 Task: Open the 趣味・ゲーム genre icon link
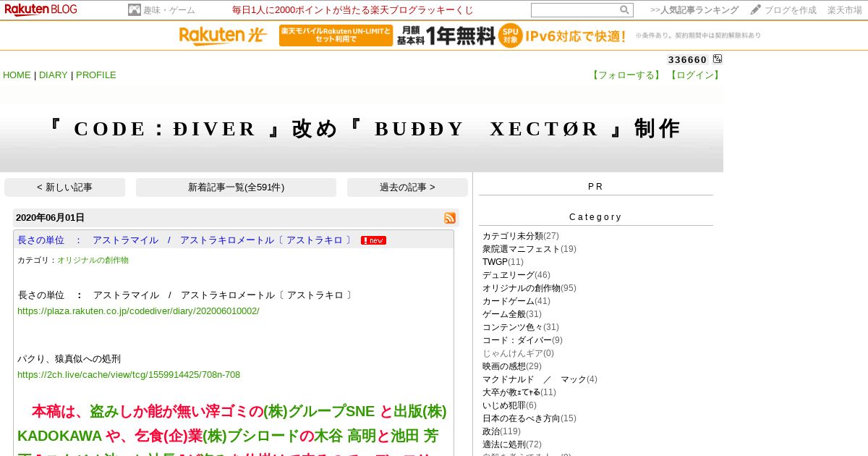134,9
